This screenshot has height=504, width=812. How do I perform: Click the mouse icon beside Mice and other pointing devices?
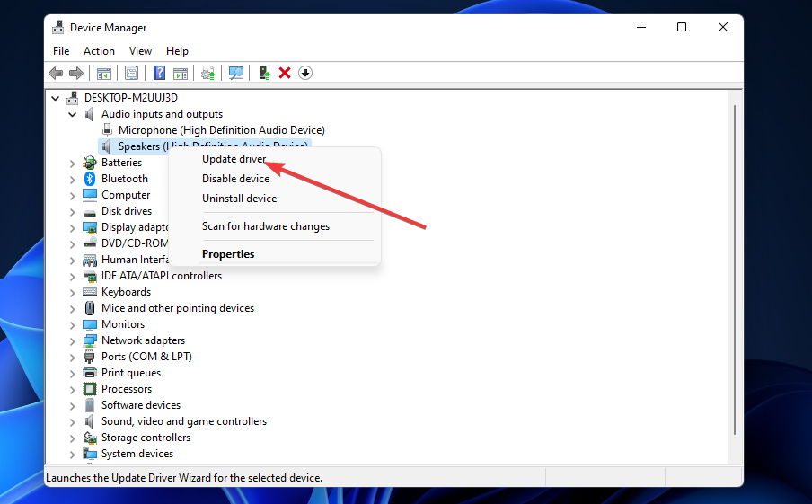pyautogui.click(x=90, y=308)
